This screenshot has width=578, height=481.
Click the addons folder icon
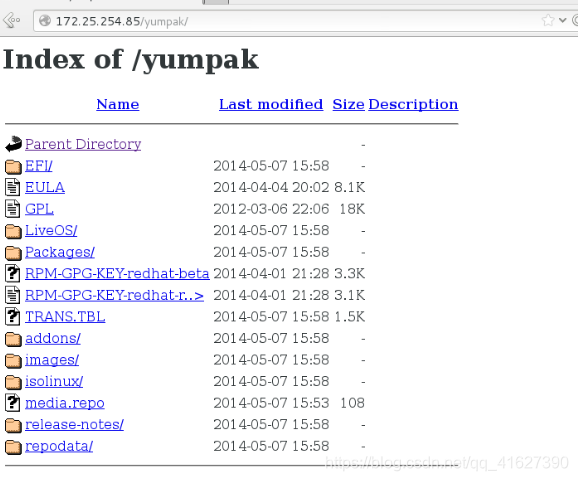click(13, 339)
